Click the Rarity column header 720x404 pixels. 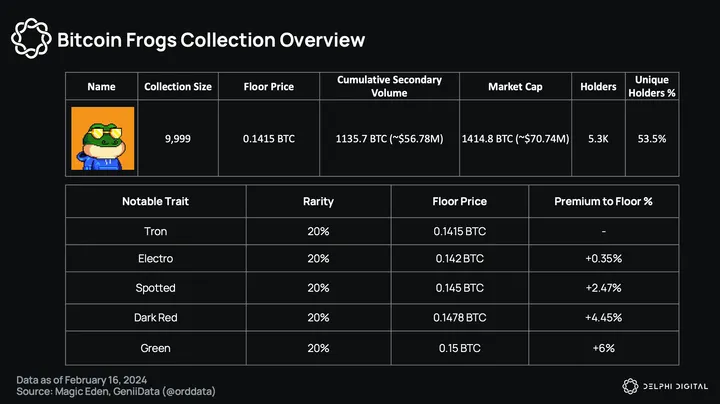[318, 201]
